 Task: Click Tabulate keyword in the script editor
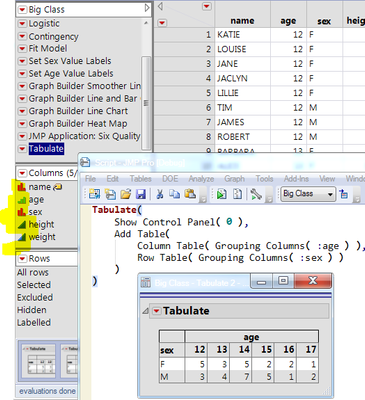[x=114, y=210]
